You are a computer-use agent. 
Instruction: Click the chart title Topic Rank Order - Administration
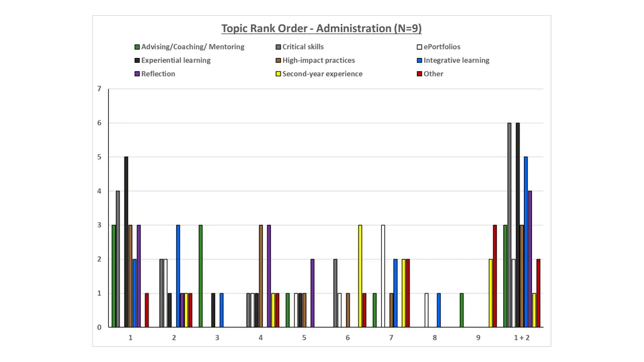point(321,28)
